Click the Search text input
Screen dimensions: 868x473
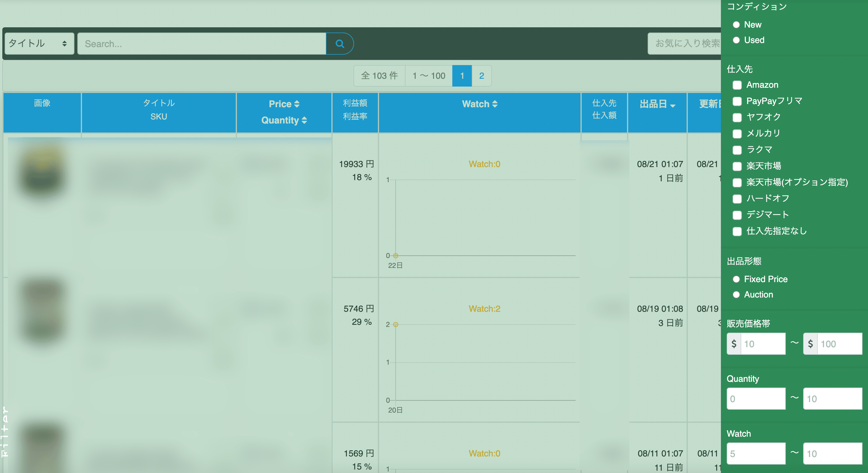[x=201, y=44]
